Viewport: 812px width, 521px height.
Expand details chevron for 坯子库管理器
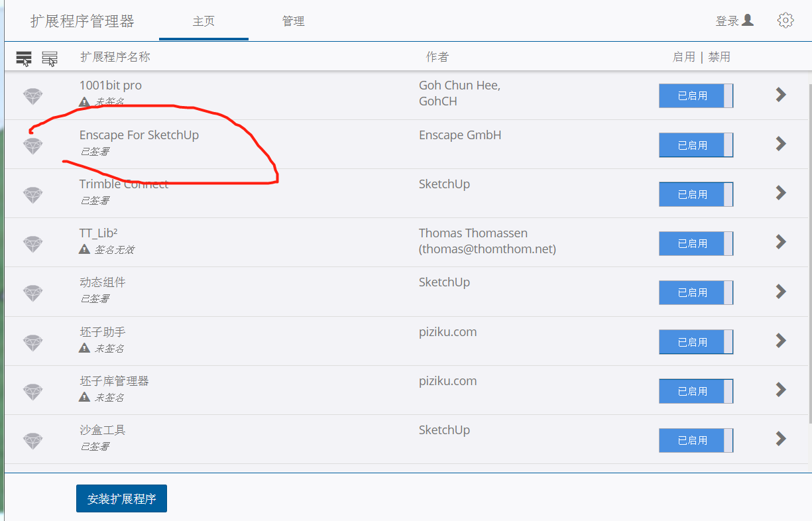tap(781, 389)
